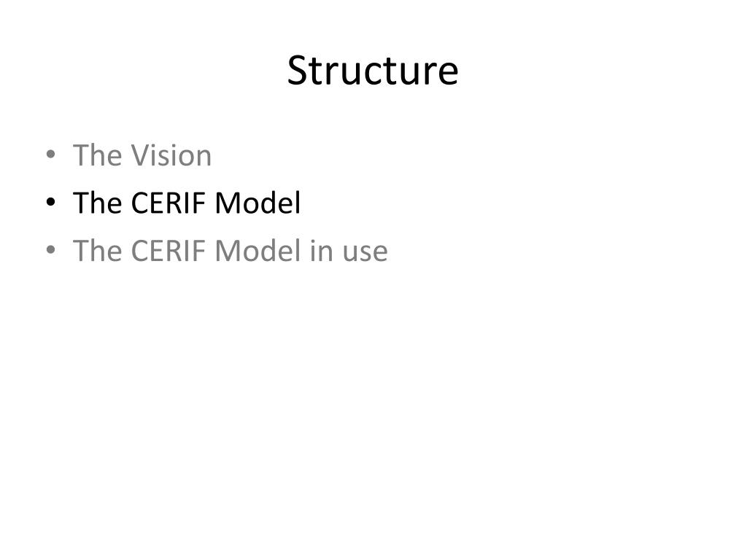Click 'The CERIF Model in use' line
Image resolution: width=747 pixels, height=560 pixels.
coord(230,251)
